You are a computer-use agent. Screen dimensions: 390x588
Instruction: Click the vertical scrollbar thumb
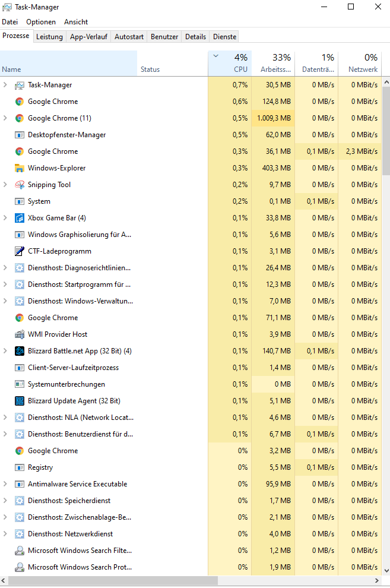386,131
